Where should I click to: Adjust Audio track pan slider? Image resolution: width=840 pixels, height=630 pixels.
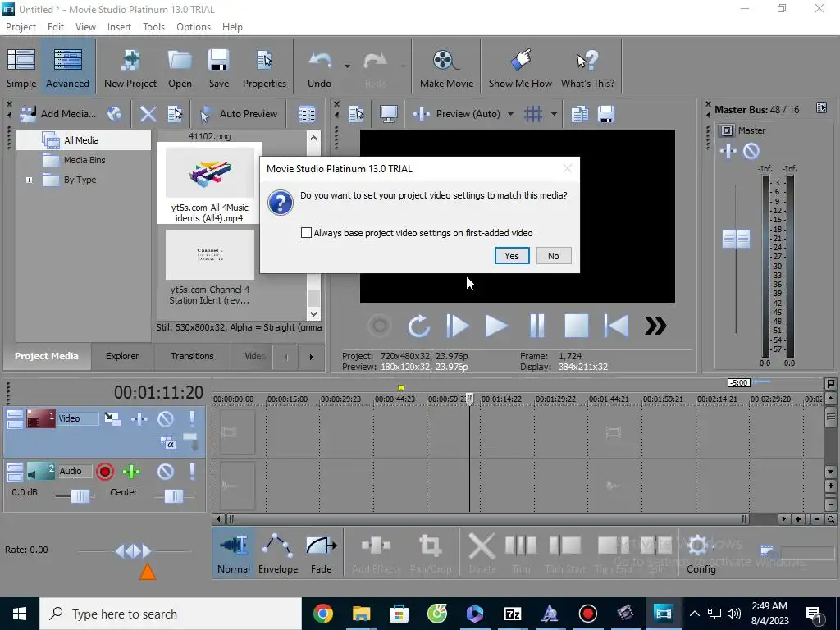pos(174,496)
